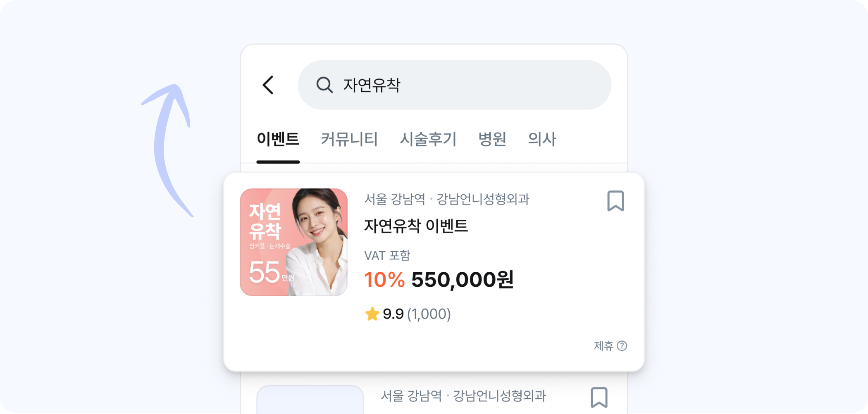
Task: Switch to the 커뮤니티 tab
Action: tap(349, 139)
